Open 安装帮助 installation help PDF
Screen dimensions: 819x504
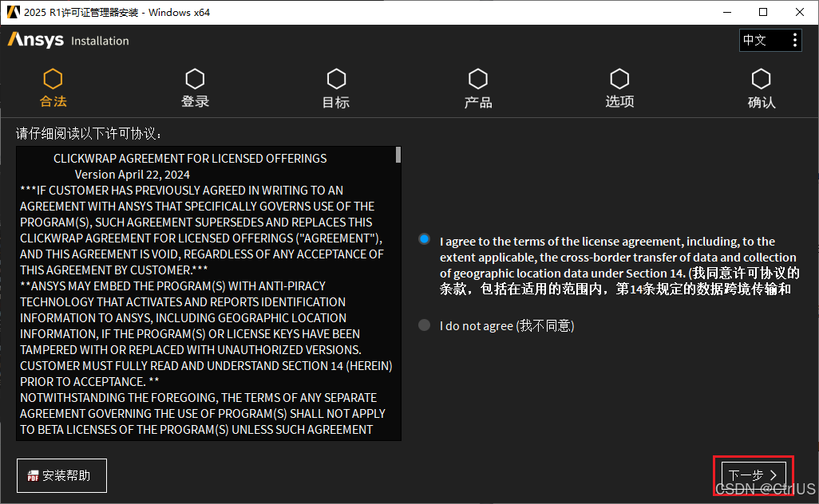(61, 475)
